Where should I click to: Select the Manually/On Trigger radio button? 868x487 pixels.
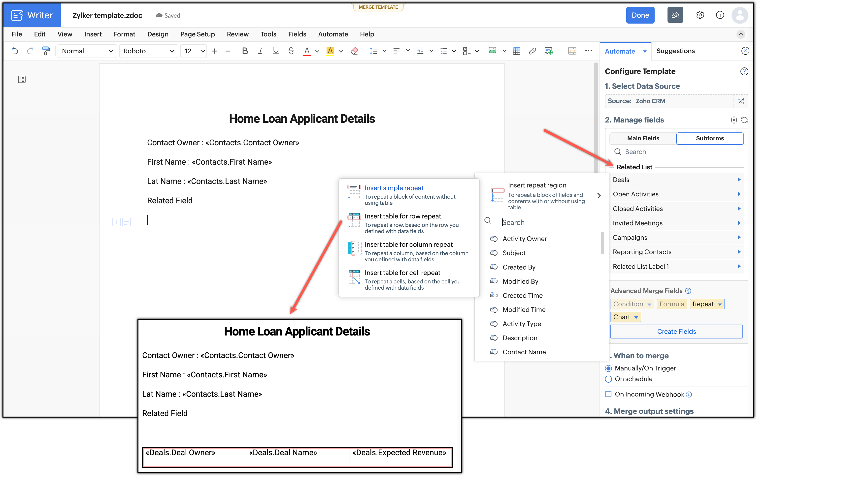[x=608, y=368]
